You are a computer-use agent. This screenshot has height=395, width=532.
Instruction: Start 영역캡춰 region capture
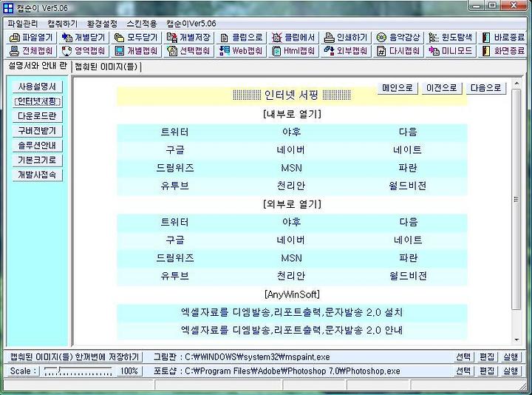point(83,51)
